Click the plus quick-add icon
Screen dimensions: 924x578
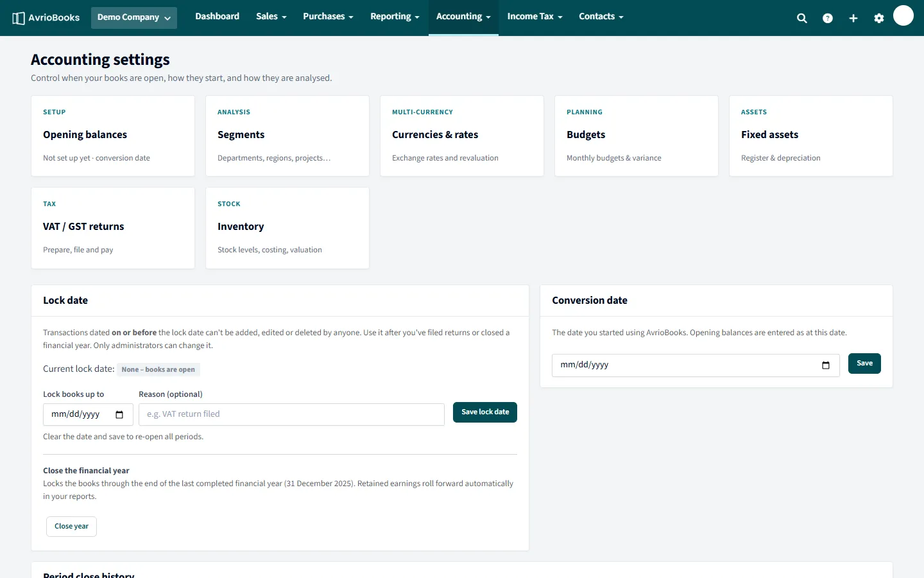tap(853, 18)
